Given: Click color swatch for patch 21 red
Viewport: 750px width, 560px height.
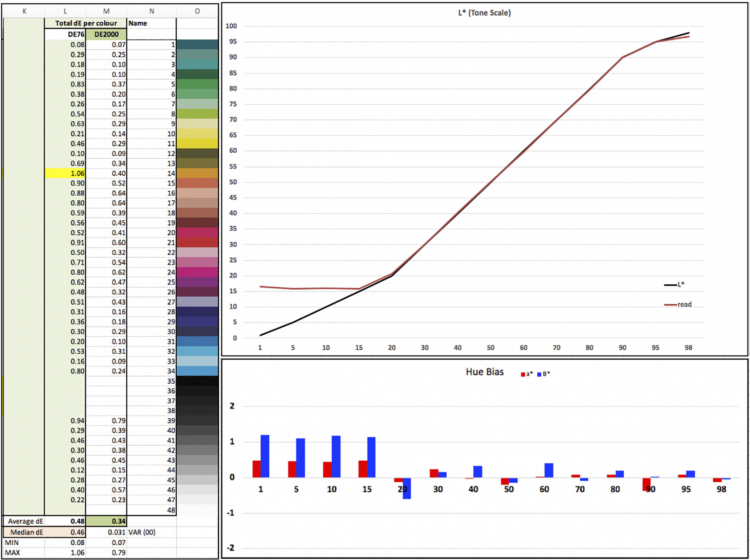Looking at the screenshot, I should point(197,243).
